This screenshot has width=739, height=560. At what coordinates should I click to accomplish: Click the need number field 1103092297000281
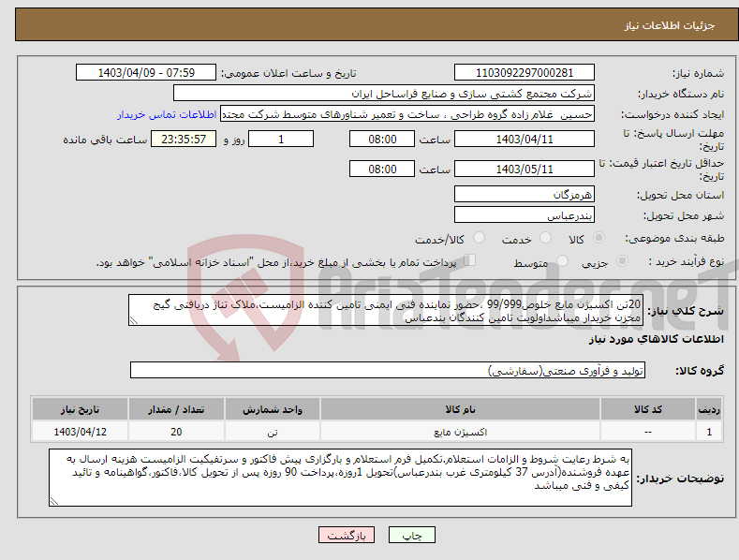(x=525, y=73)
